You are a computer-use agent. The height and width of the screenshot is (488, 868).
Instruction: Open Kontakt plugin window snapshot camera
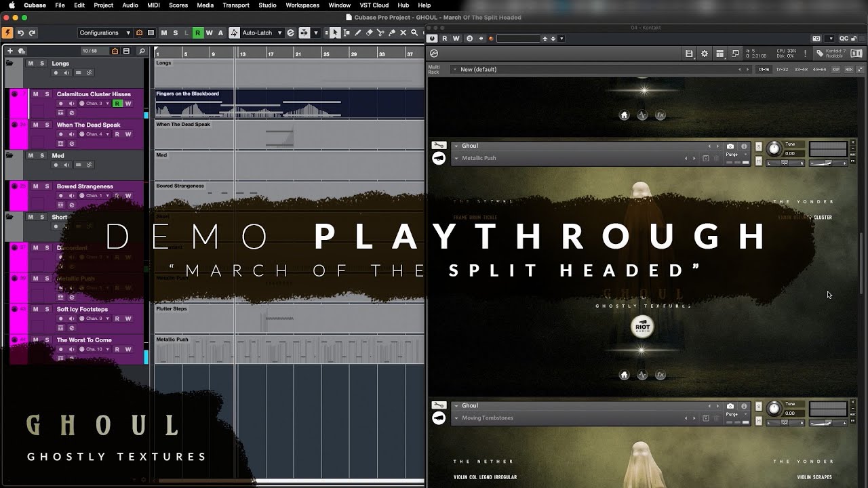coord(816,39)
